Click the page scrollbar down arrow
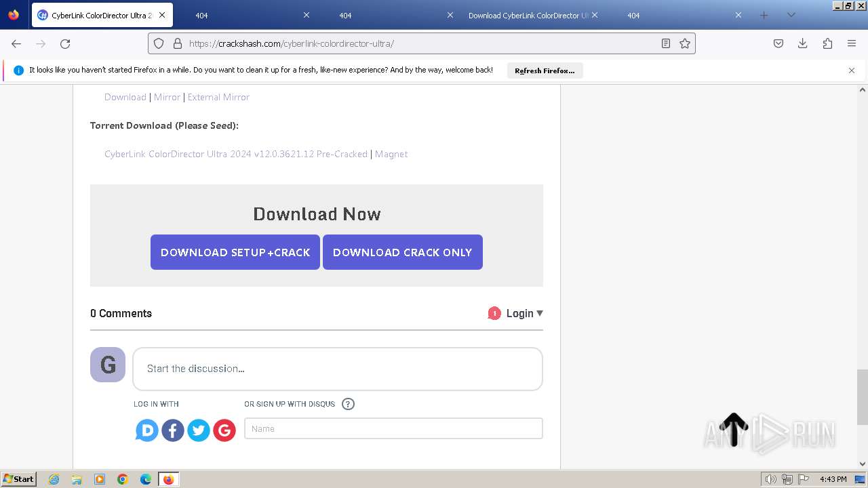Viewport: 868px width, 488px height. 863,464
